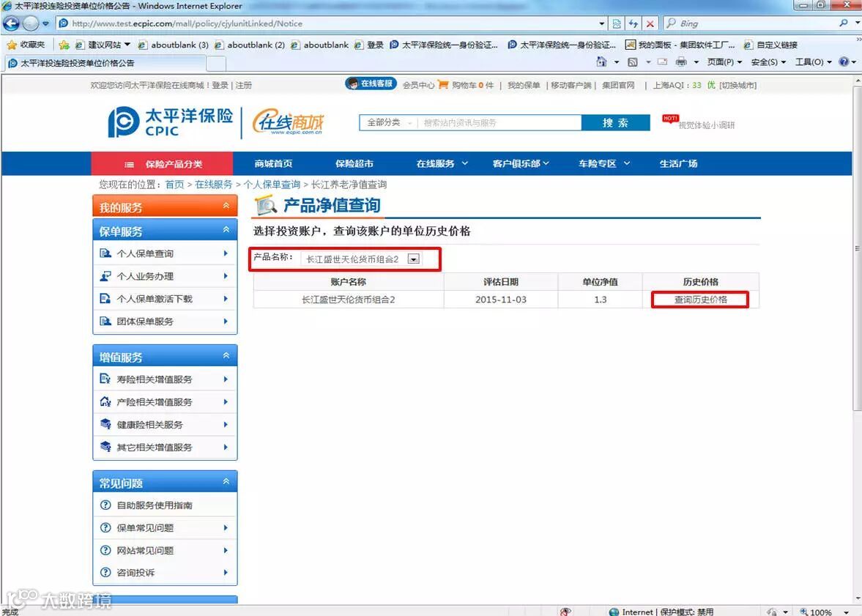The height and width of the screenshot is (616, 862).
Task: Click the 登录 login link in welcome bar
Action: [220, 85]
